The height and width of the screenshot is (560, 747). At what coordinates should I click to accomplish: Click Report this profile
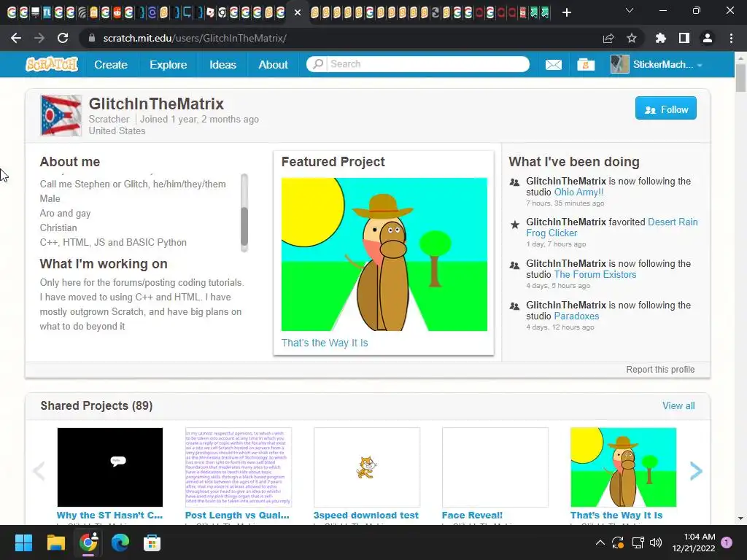[x=660, y=369]
